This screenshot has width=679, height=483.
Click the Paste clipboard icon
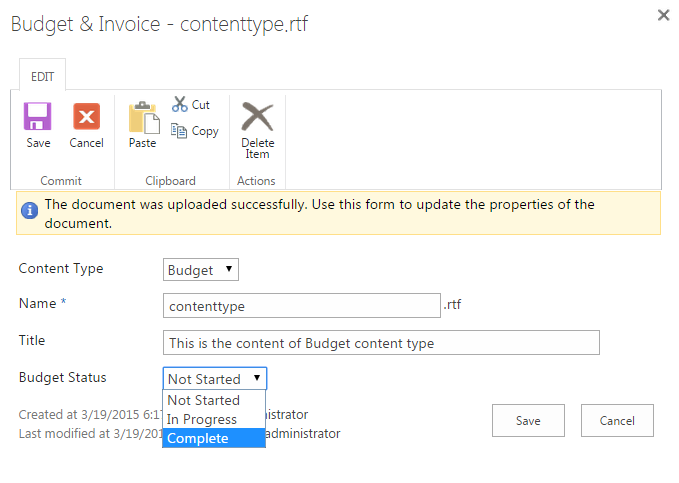tap(143, 118)
